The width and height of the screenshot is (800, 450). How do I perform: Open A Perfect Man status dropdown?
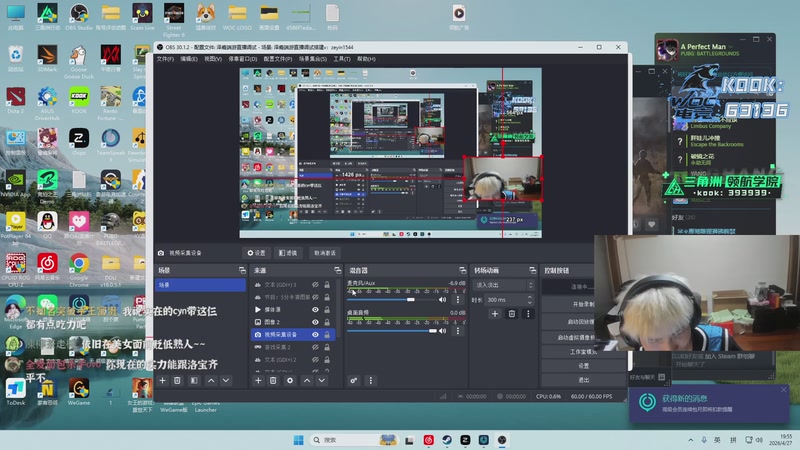pos(731,47)
